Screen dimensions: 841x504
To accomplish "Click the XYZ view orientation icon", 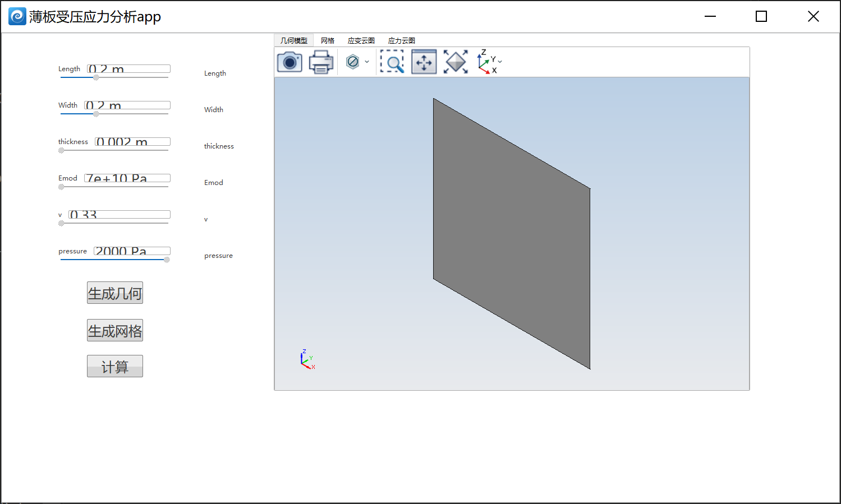I will (x=486, y=62).
